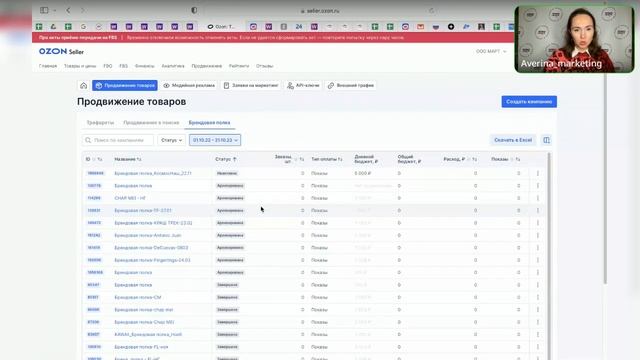
Task: Open the table column settings icon
Action: pyautogui.click(x=546, y=140)
